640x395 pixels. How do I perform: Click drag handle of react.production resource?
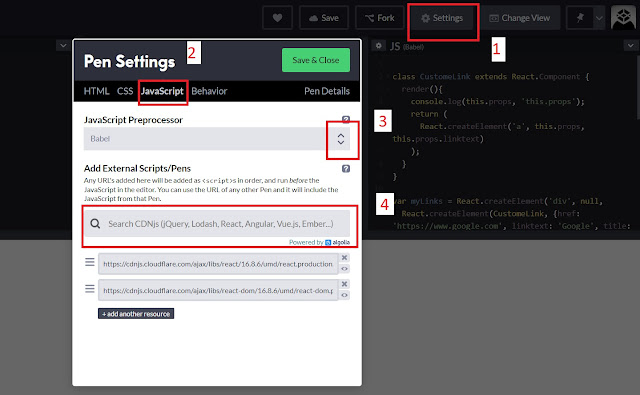[x=90, y=262]
